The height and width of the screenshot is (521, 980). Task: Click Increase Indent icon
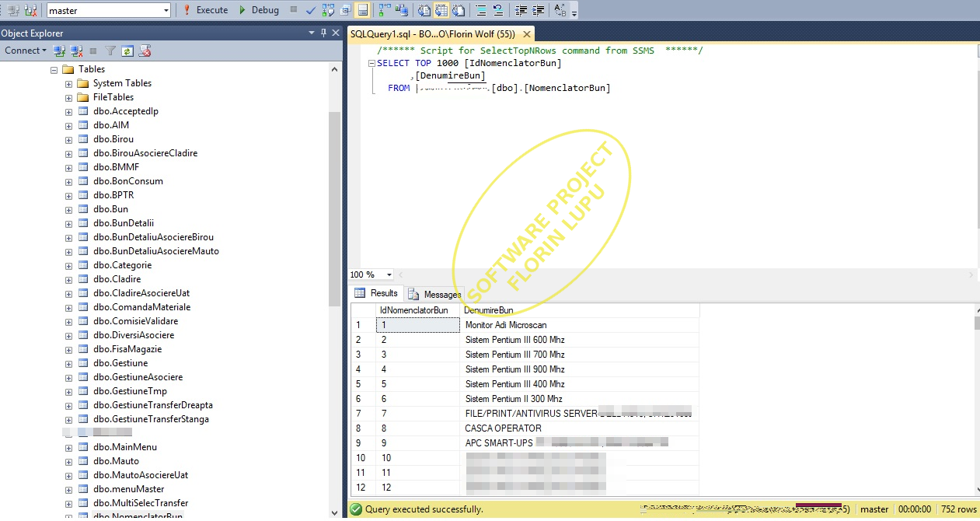[x=538, y=10]
